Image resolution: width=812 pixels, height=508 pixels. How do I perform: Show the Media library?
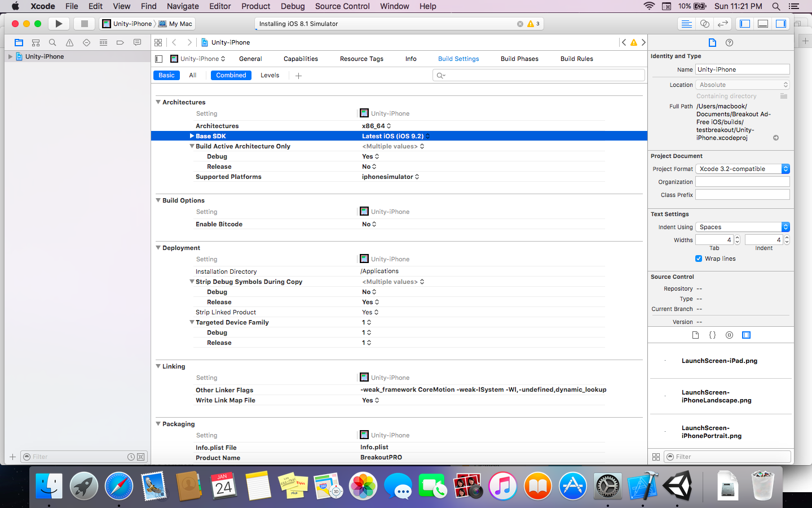click(746, 335)
